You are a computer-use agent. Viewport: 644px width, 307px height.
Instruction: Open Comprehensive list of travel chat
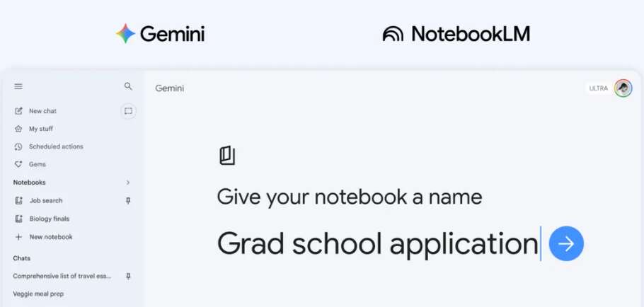point(62,276)
